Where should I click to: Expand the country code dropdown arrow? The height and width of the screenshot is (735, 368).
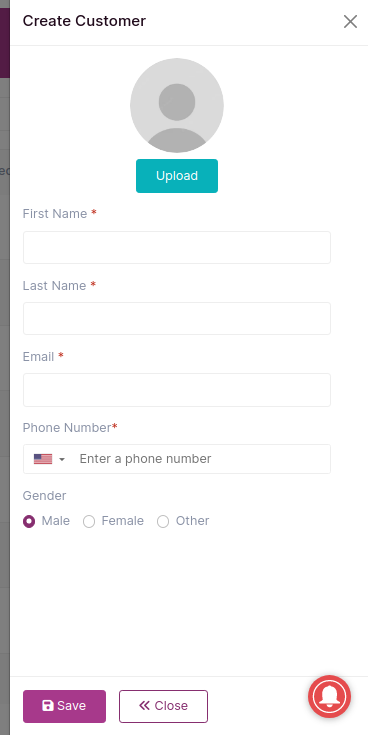62,459
